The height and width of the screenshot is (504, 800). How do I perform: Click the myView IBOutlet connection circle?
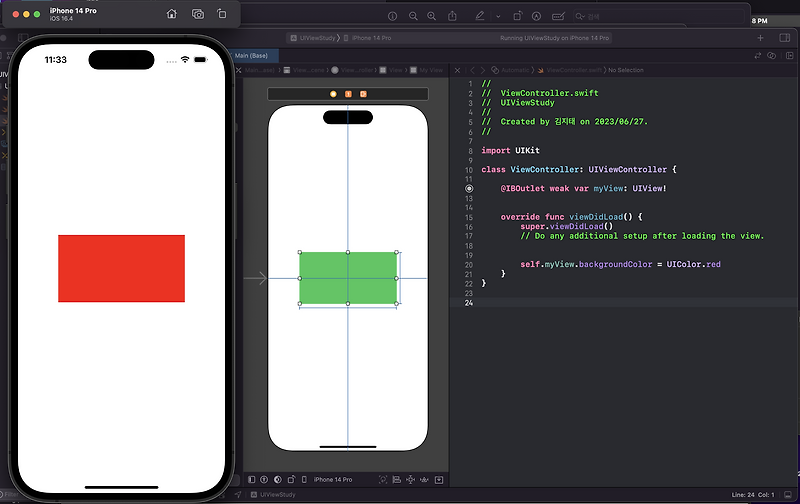[x=469, y=189]
